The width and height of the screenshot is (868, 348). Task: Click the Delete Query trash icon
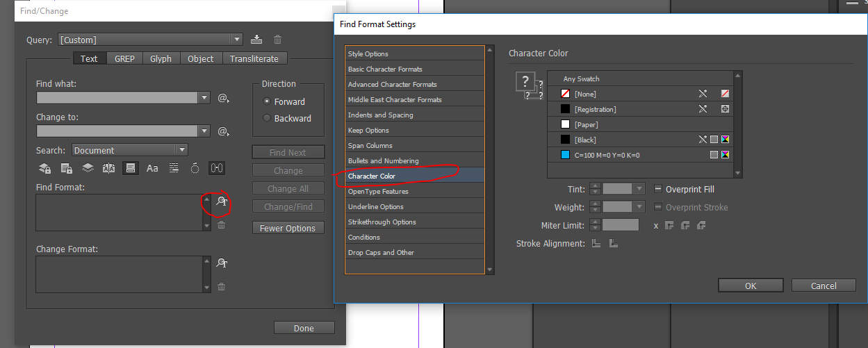point(277,40)
